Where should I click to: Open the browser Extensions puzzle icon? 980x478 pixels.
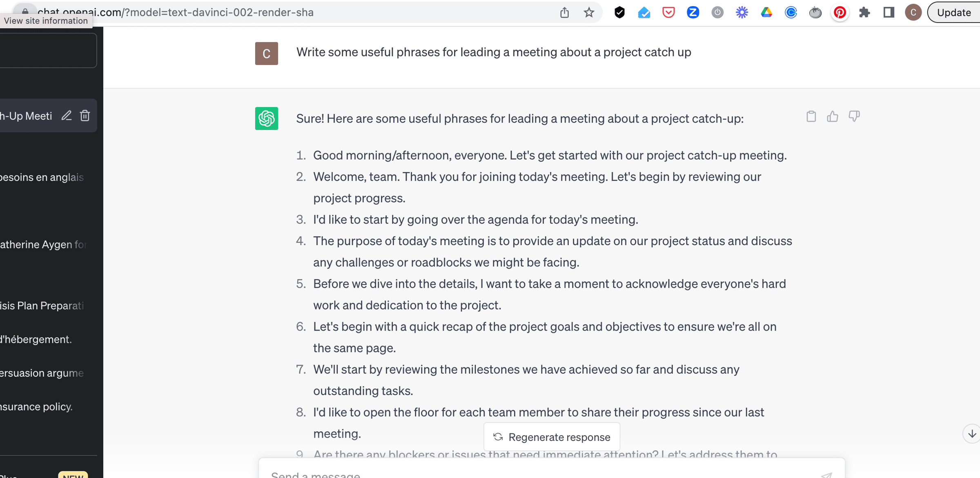864,13
